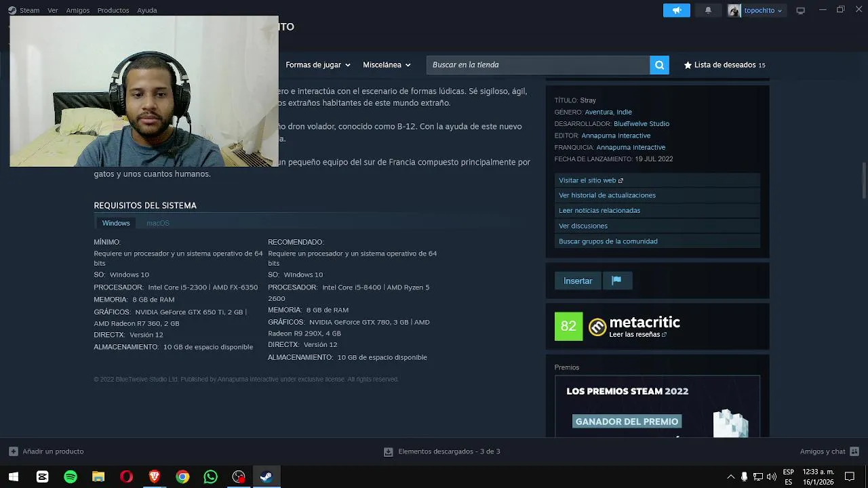Image resolution: width=868 pixels, height=488 pixels.
Task: Click the green 82 Metacritic score
Action: (x=568, y=326)
